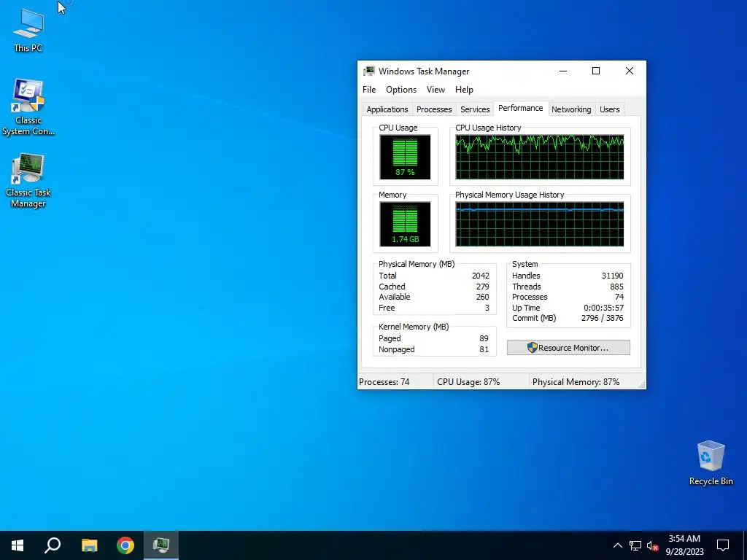
Task: Close the Windows Task Manager window
Action: pyautogui.click(x=630, y=71)
